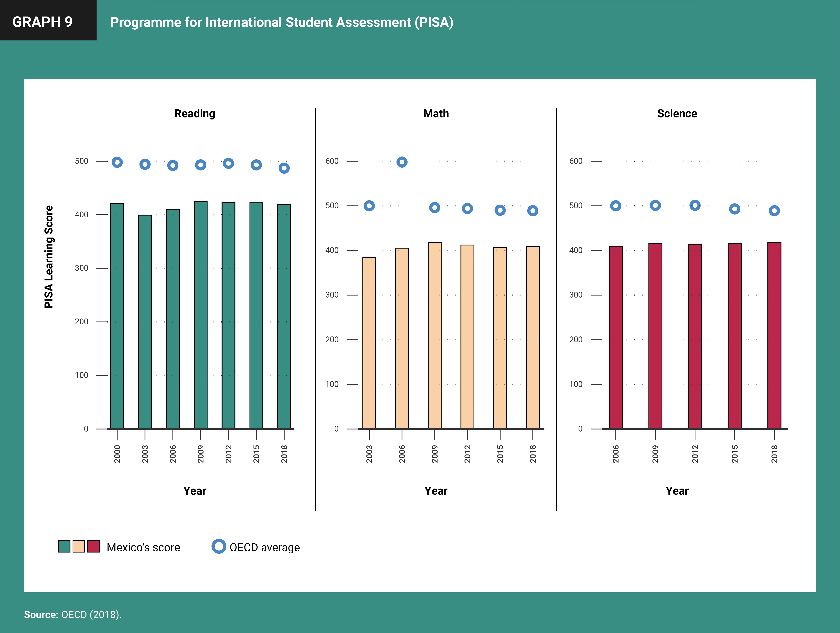Click the 2009 OECD math average marker
This screenshot has width=840, height=633.
[434, 208]
